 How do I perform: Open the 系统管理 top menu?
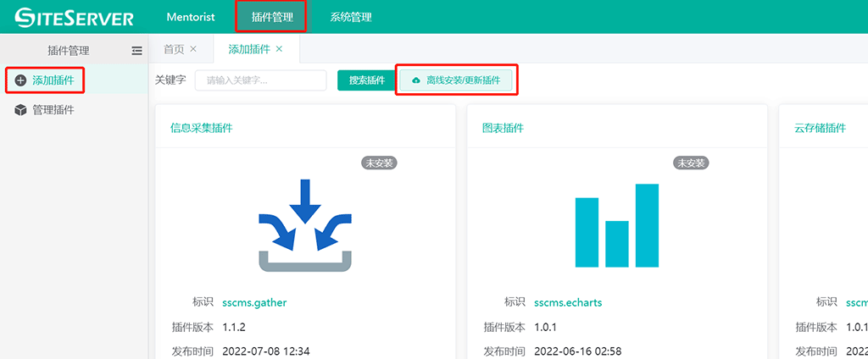coord(350,17)
